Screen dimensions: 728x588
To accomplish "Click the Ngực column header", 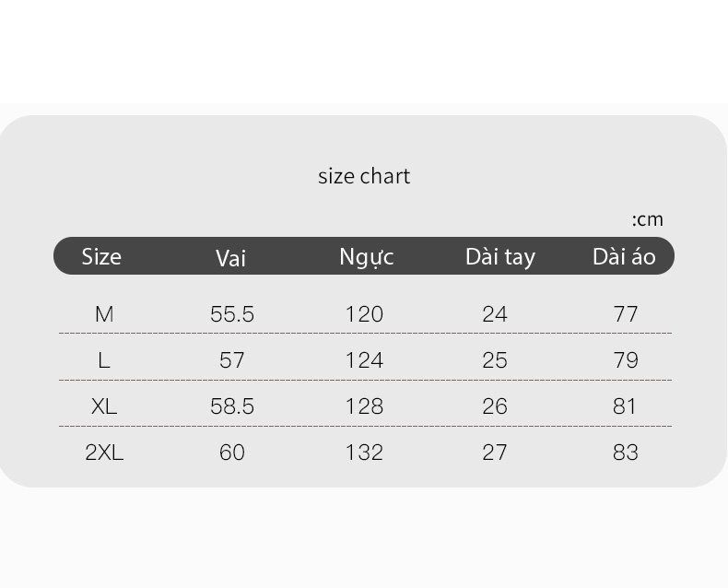I will tap(367, 257).
